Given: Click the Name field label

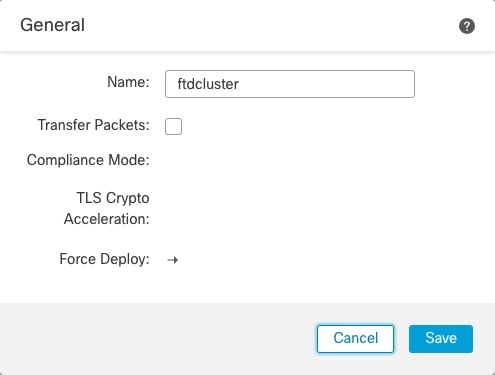Looking at the screenshot, I should (x=128, y=82).
